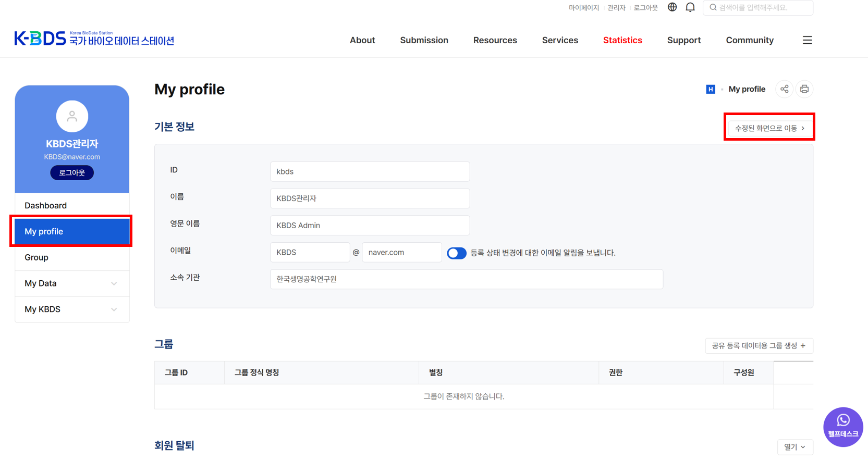This screenshot has height=473, width=868.
Task: Click the 로그아웃 link in top bar
Action: [x=645, y=7]
